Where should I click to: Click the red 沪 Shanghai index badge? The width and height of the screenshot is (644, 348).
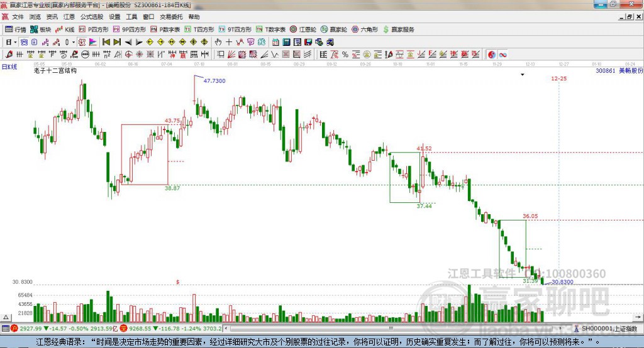pos(14,329)
